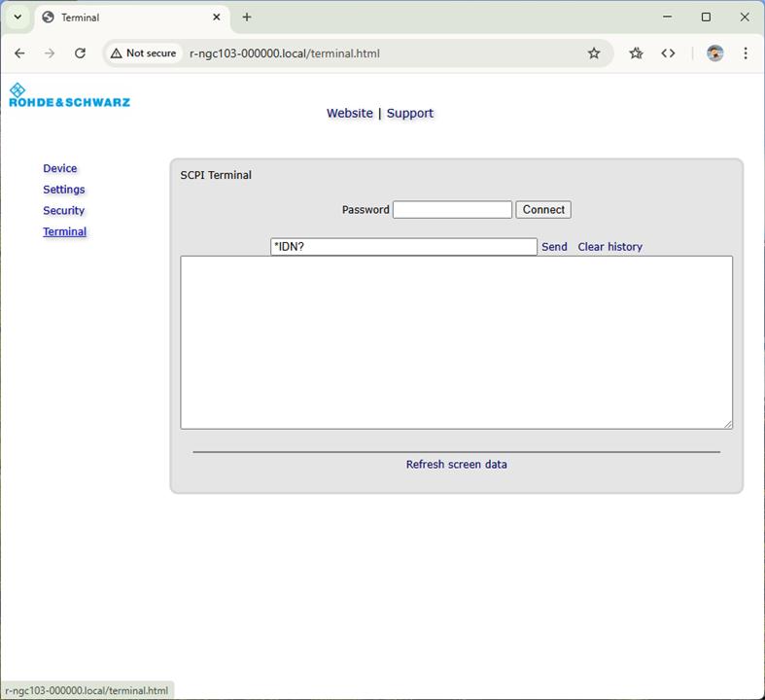Click the Not secure site info badge
The height and width of the screenshot is (700, 765).
[143, 53]
